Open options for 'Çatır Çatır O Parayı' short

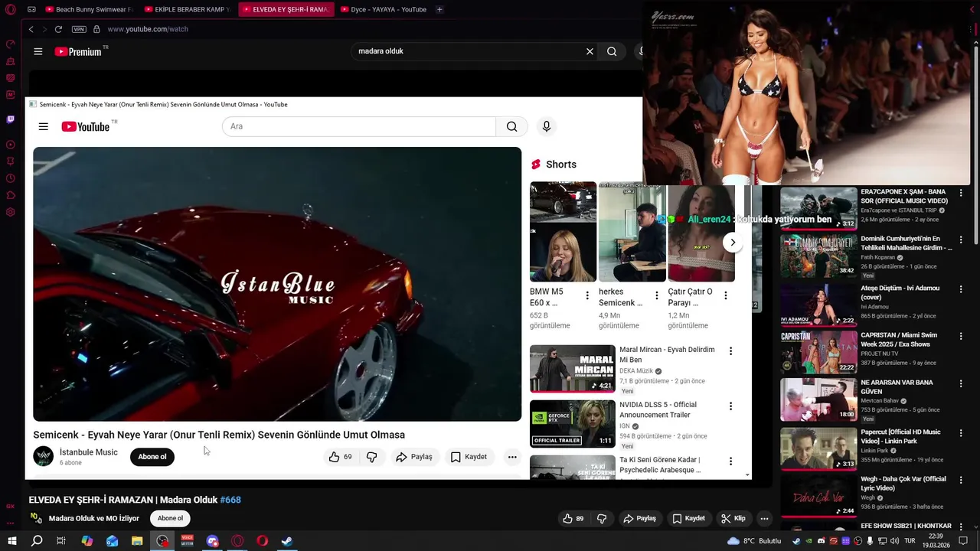click(x=725, y=295)
